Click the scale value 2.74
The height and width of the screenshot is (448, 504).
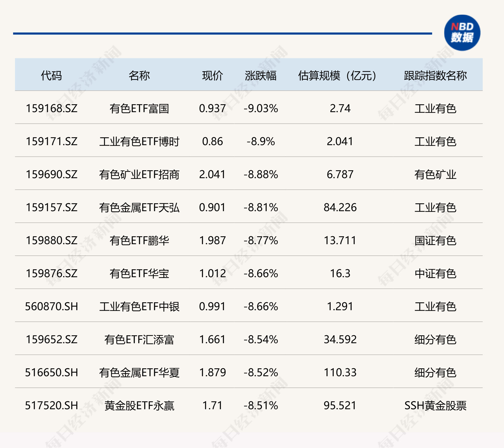[340, 108]
